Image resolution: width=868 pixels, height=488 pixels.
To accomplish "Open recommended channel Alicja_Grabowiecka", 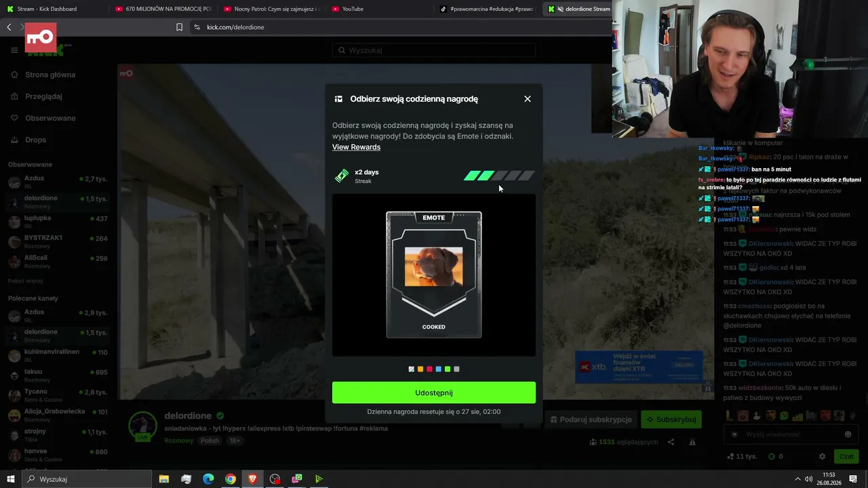I will (x=58, y=415).
